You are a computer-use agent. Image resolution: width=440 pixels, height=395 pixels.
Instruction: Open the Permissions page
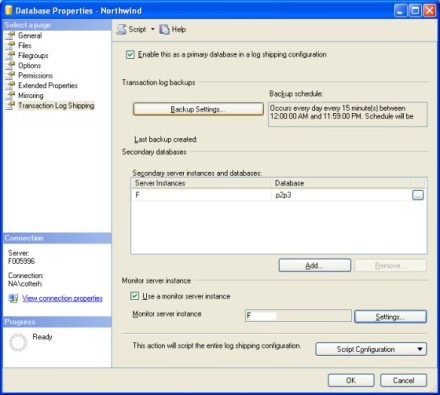pyautogui.click(x=35, y=75)
